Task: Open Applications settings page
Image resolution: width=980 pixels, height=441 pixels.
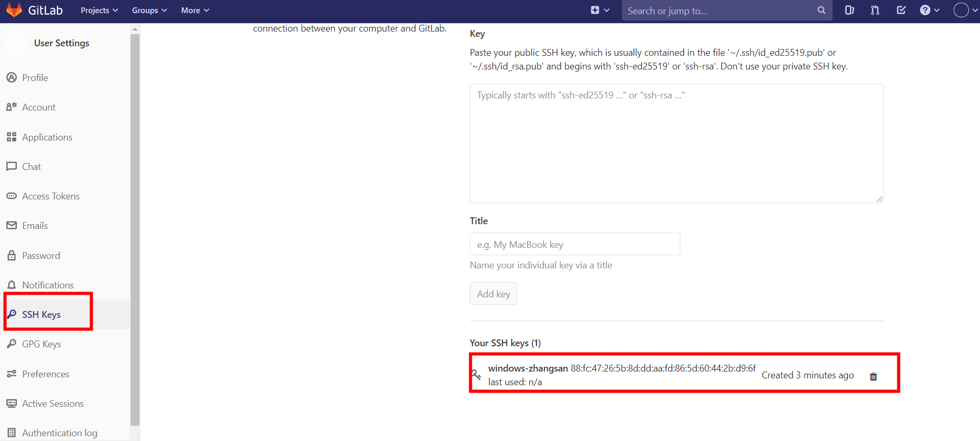Action: [47, 137]
